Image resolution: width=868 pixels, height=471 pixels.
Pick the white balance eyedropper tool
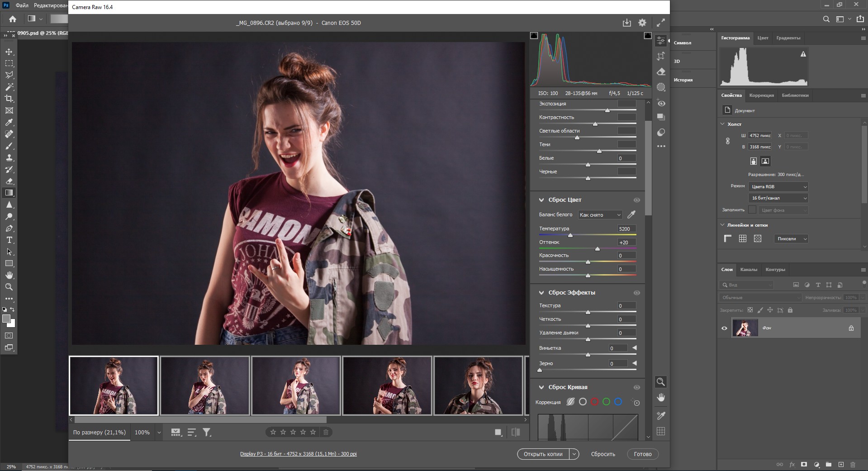[x=631, y=214]
